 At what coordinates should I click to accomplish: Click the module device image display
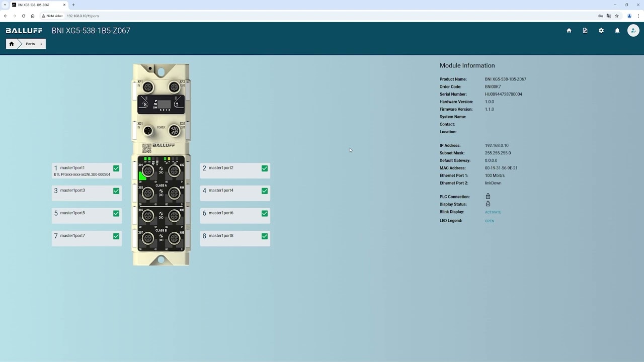(161, 164)
